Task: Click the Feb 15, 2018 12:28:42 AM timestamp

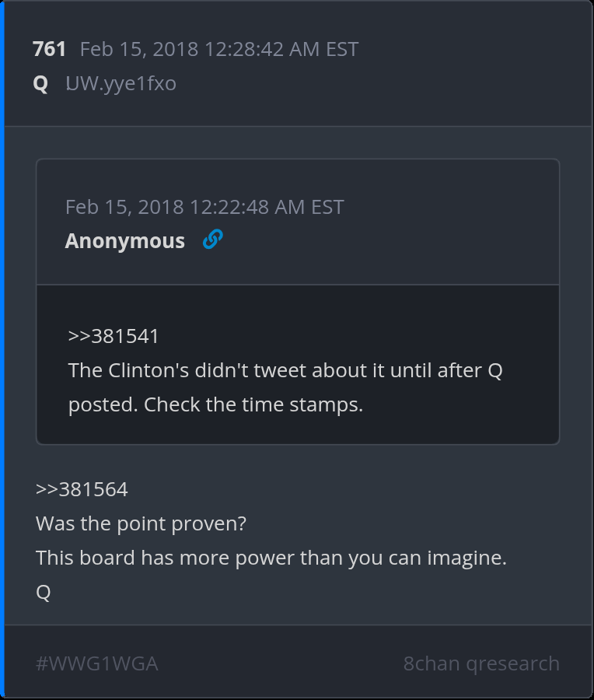Action: coord(218,49)
